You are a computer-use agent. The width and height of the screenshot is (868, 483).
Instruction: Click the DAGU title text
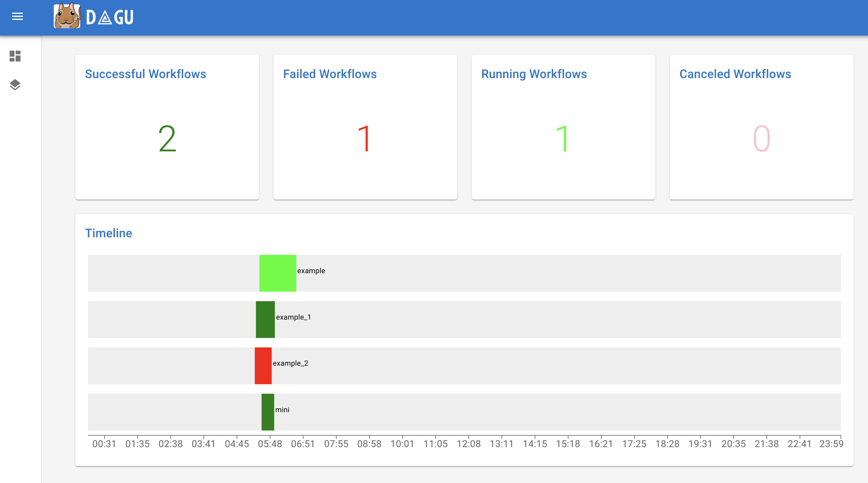(110, 17)
